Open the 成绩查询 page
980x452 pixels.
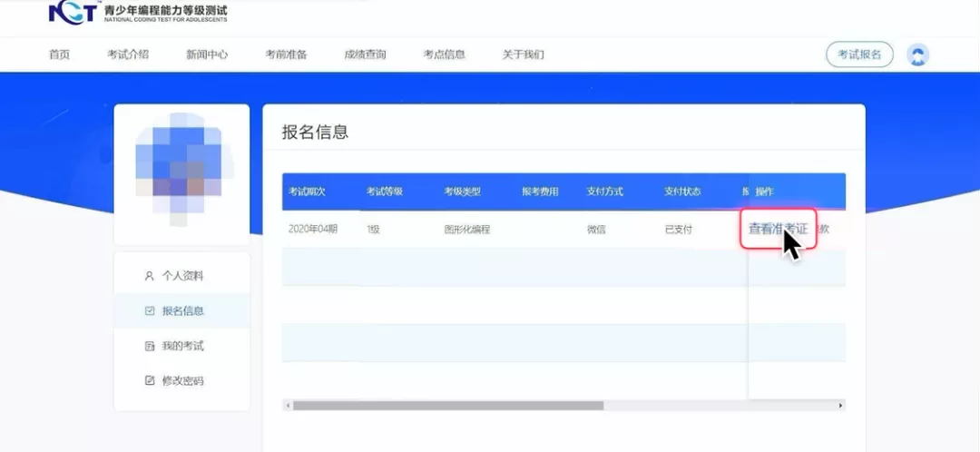click(365, 54)
